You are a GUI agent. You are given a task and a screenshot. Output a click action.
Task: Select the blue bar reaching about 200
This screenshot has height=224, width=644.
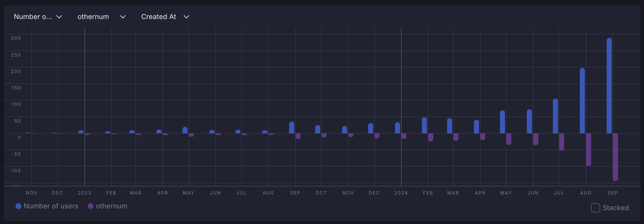tap(582, 101)
